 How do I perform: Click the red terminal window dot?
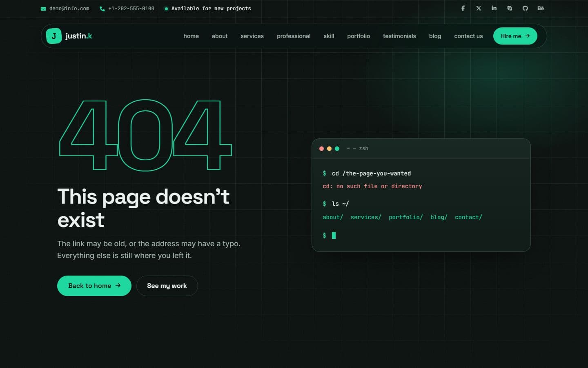pos(321,149)
